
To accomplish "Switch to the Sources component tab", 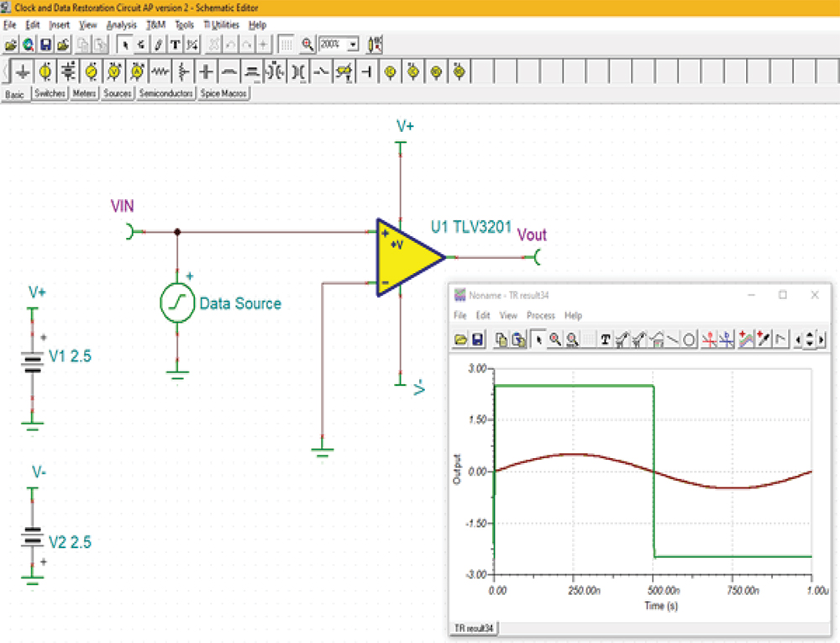I will (117, 92).
